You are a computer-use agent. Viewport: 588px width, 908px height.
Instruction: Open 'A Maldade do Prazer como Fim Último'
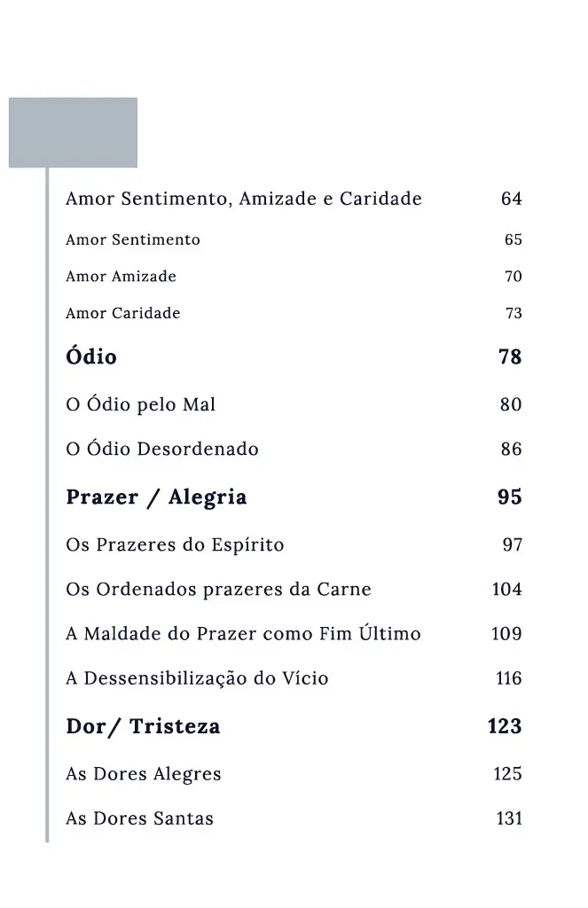pos(243,634)
